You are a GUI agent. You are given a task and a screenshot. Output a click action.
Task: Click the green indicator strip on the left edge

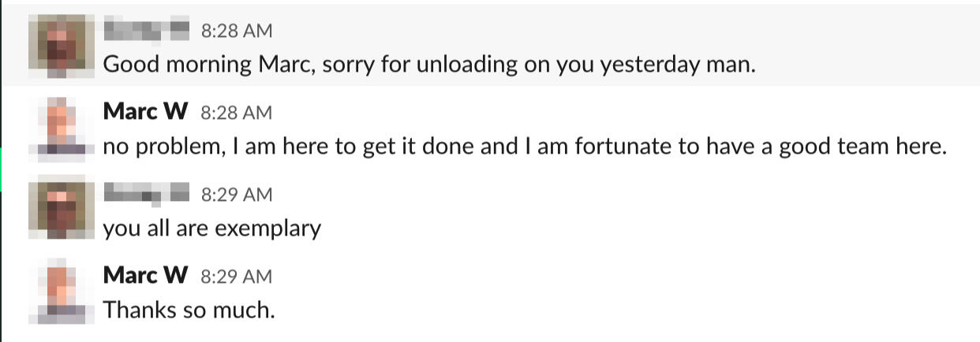[x=2, y=169]
